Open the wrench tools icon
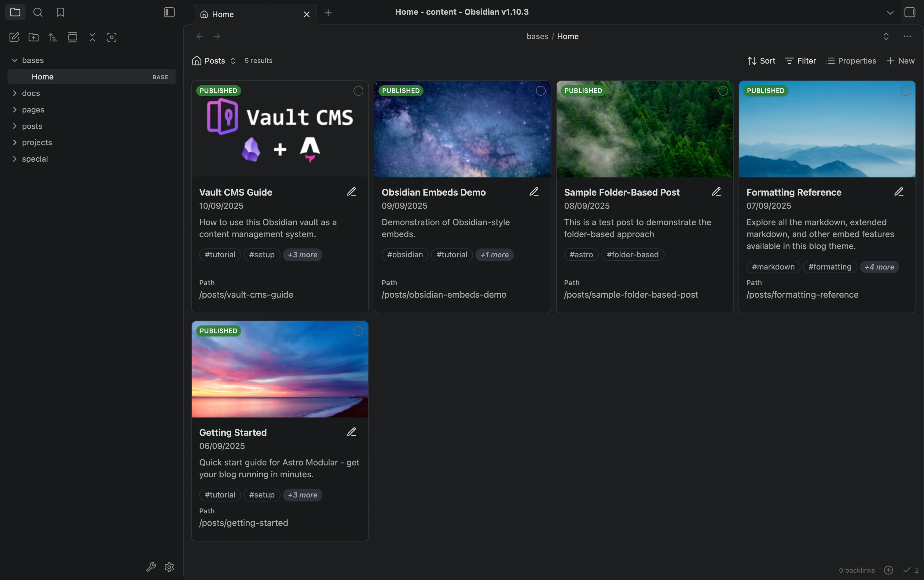Screen dimensions: 924x580 pos(151,567)
